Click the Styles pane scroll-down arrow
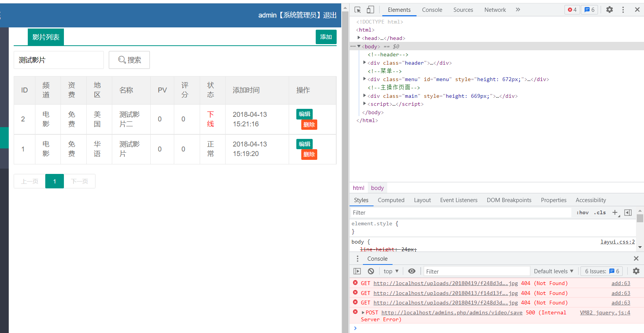The image size is (644, 333). tap(640, 247)
